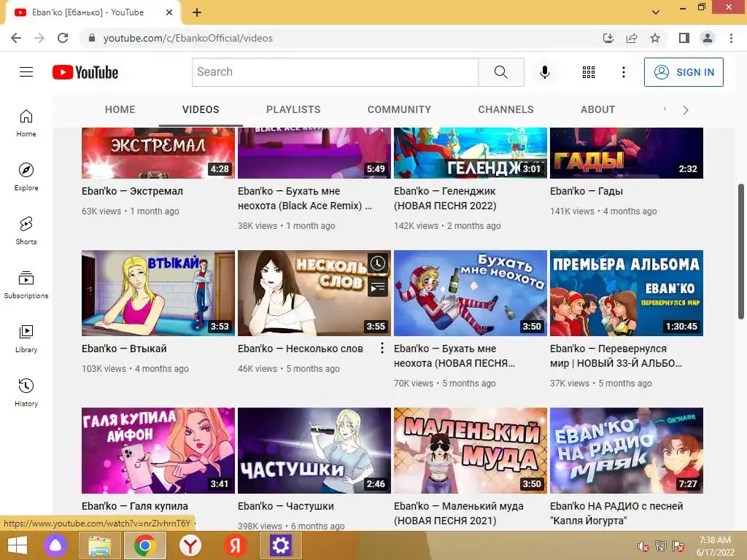
Task: Open Settings gear app in taskbar
Action: pyautogui.click(x=280, y=545)
